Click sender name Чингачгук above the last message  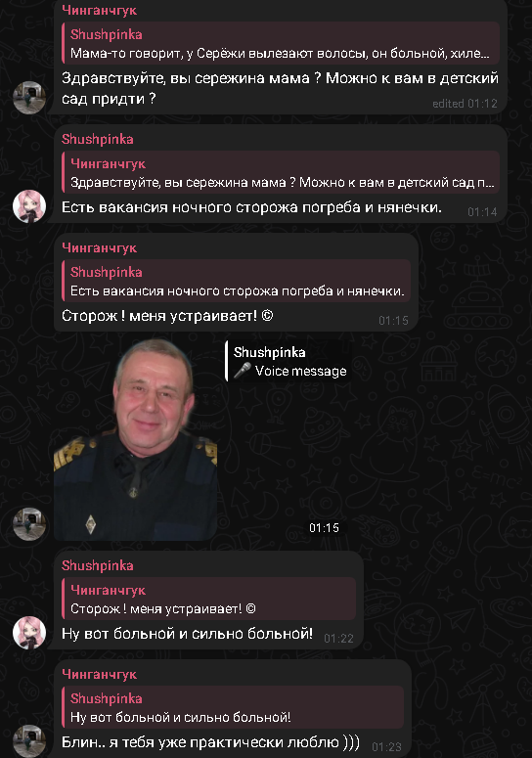(99, 674)
